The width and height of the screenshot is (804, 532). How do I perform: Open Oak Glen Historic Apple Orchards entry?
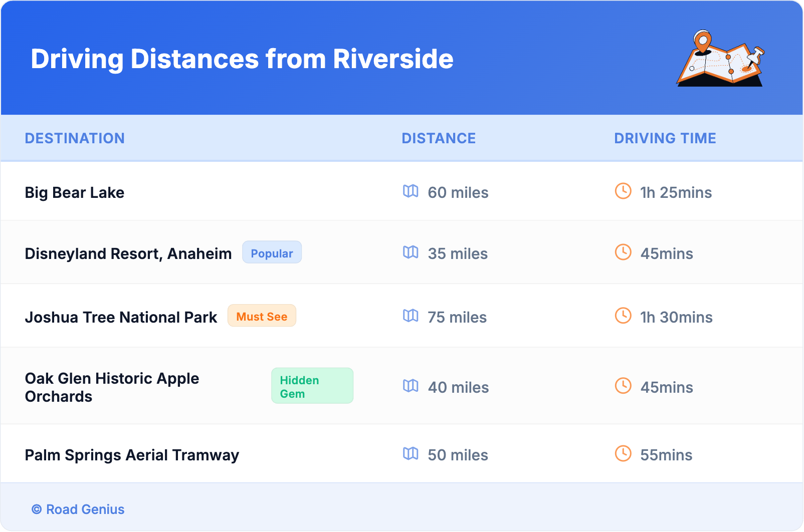pyautogui.click(x=112, y=387)
